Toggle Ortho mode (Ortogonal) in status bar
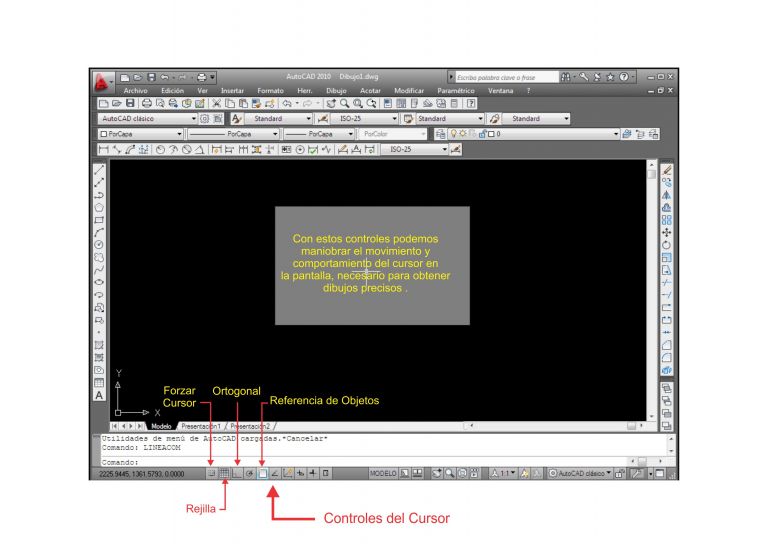This screenshot has height=544, width=770. tap(237, 474)
